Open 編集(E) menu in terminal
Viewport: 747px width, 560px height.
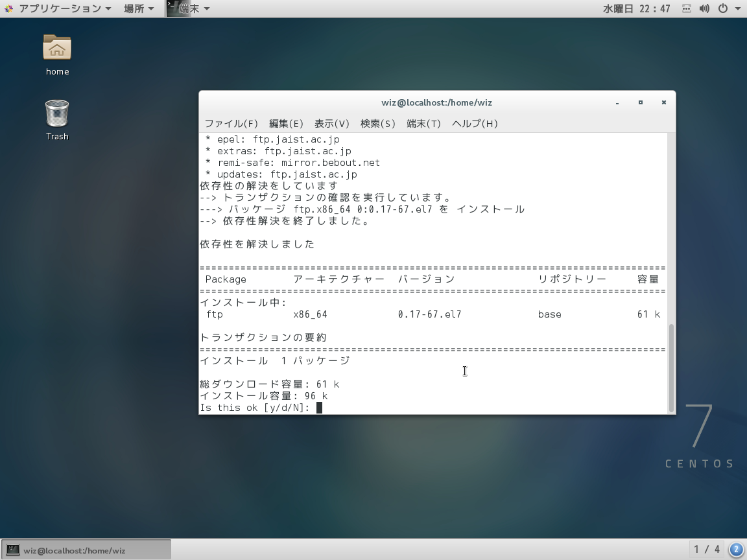[x=286, y=124]
